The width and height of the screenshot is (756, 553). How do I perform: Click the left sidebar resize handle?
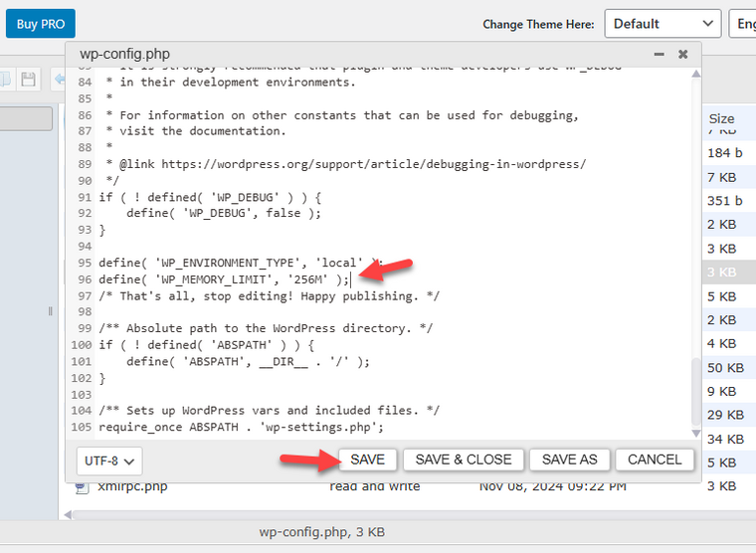pyautogui.click(x=50, y=311)
